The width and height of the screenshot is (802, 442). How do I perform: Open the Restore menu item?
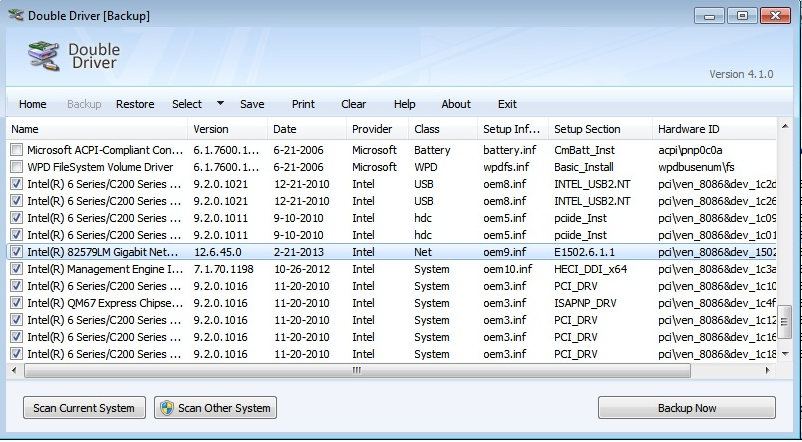[135, 104]
